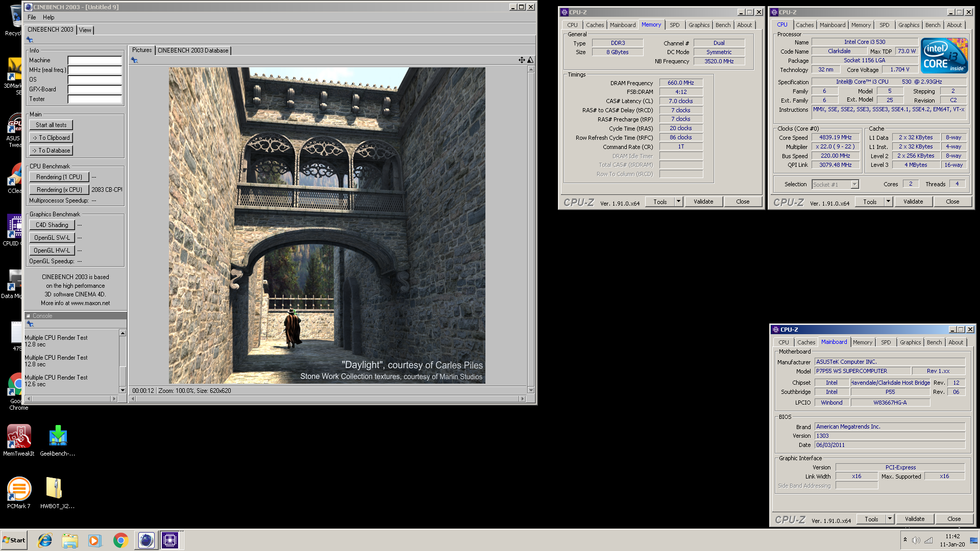Click the To Database button
Screen dimensions: 980x551
[51, 151]
